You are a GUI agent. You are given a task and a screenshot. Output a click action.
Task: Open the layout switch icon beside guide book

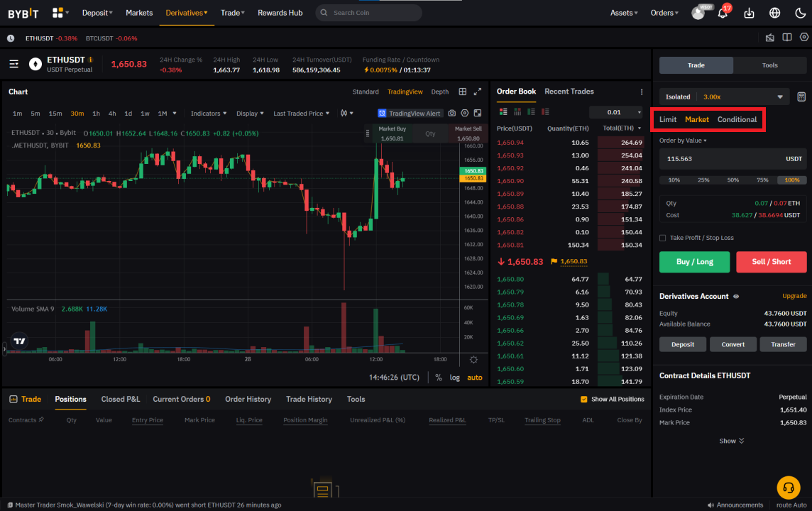[770, 38]
